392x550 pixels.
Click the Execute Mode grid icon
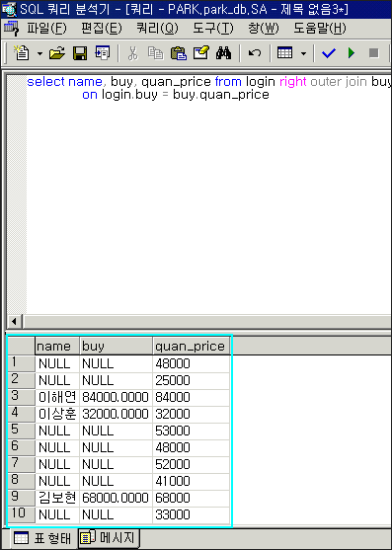pos(284,53)
